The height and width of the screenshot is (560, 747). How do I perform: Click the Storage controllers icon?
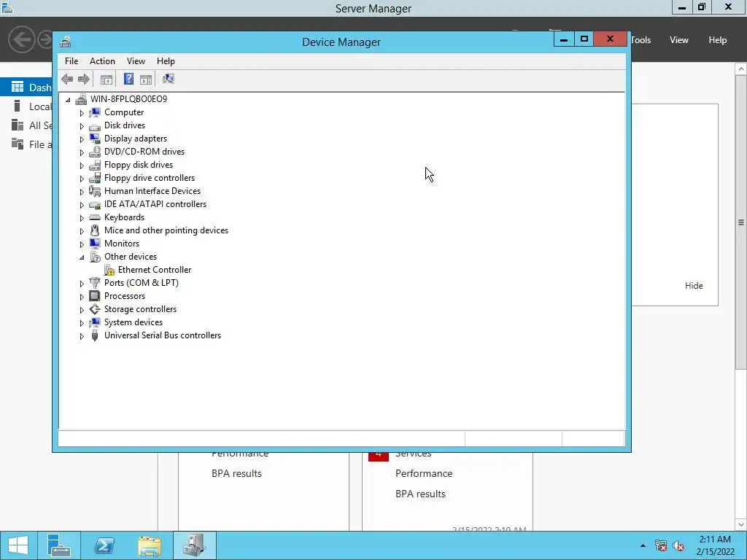click(x=95, y=309)
